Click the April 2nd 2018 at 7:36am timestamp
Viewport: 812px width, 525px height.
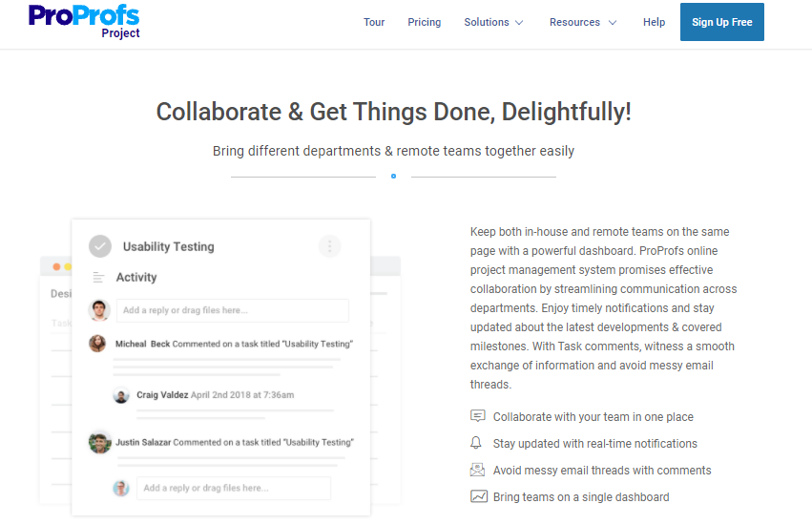point(242,395)
